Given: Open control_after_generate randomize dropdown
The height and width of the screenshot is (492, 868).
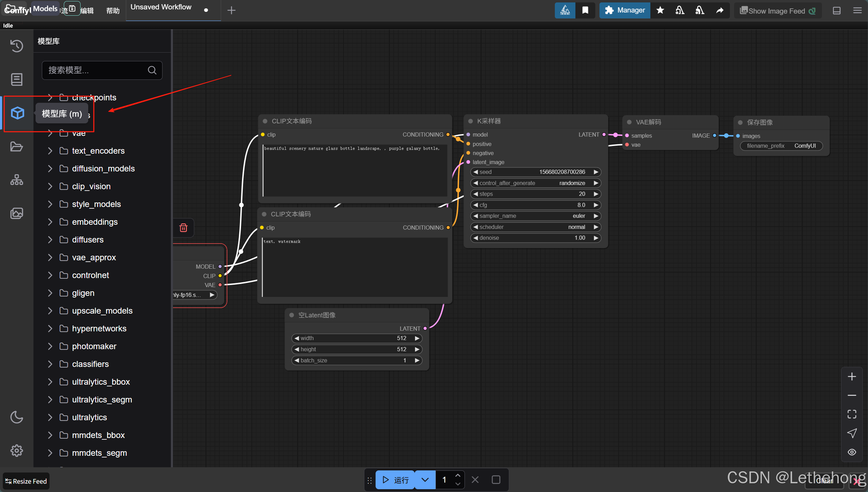Looking at the screenshot, I should 535,183.
